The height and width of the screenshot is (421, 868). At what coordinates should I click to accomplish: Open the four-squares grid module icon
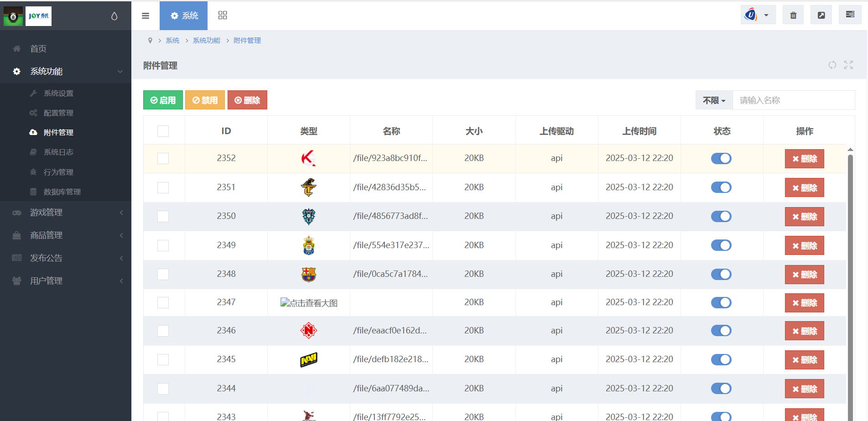[x=223, y=16]
